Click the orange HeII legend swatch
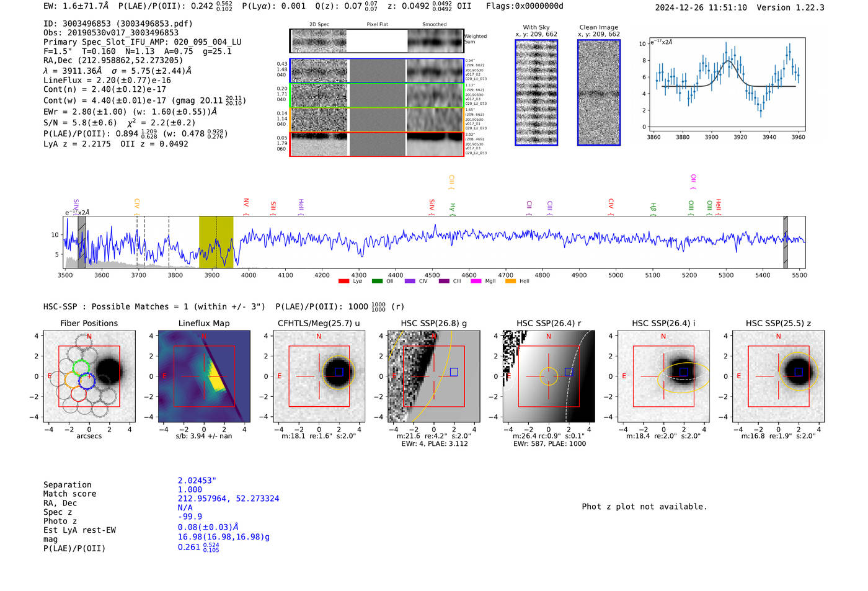This screenshot has width=868, height=591. pyautogui.click(x=511, y=282)
